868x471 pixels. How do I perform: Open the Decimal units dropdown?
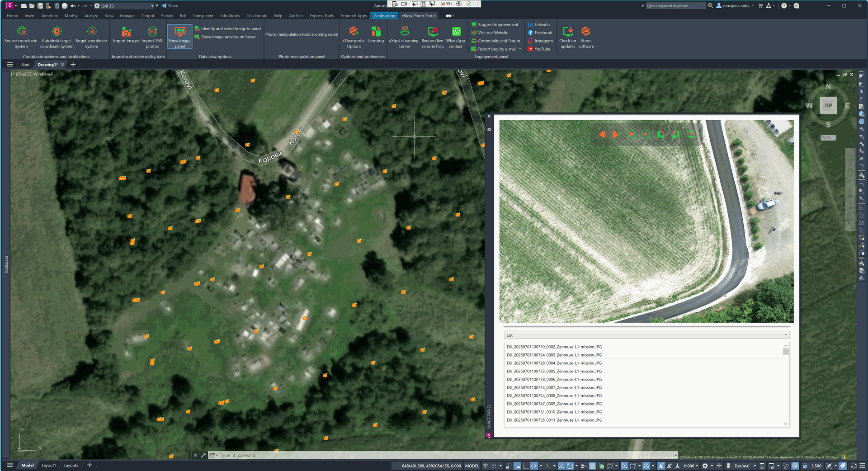(x=755, y=466)
